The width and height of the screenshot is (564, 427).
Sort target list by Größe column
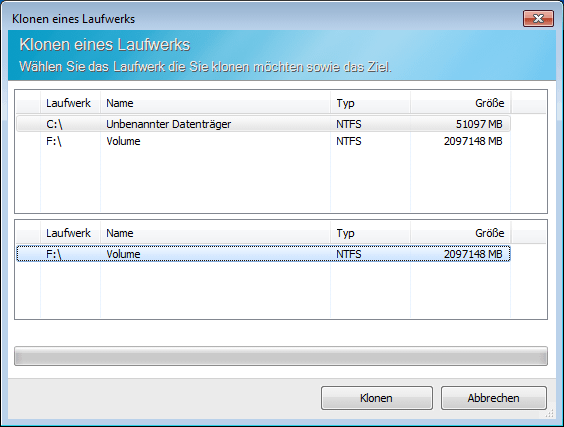[460, 233]
